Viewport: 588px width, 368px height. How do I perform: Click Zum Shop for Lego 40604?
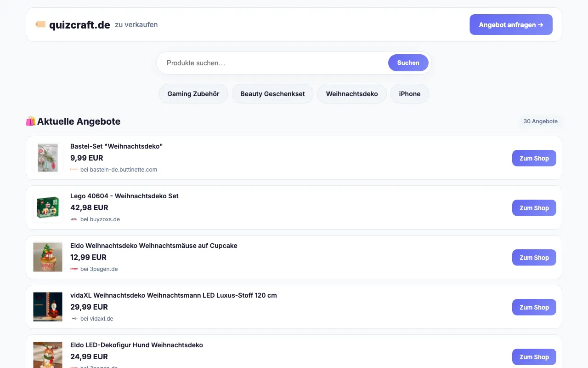click(x=534, y=208)
